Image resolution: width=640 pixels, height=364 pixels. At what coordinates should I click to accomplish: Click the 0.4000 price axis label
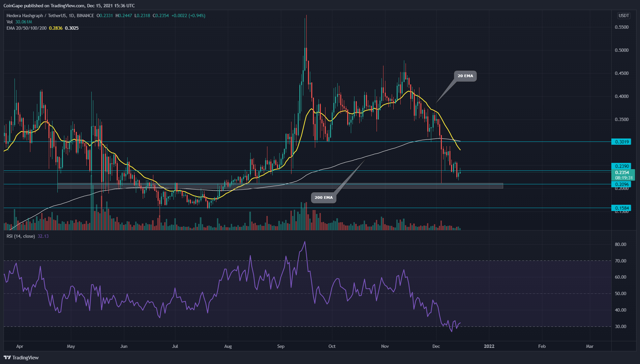(x=622, y=97)
